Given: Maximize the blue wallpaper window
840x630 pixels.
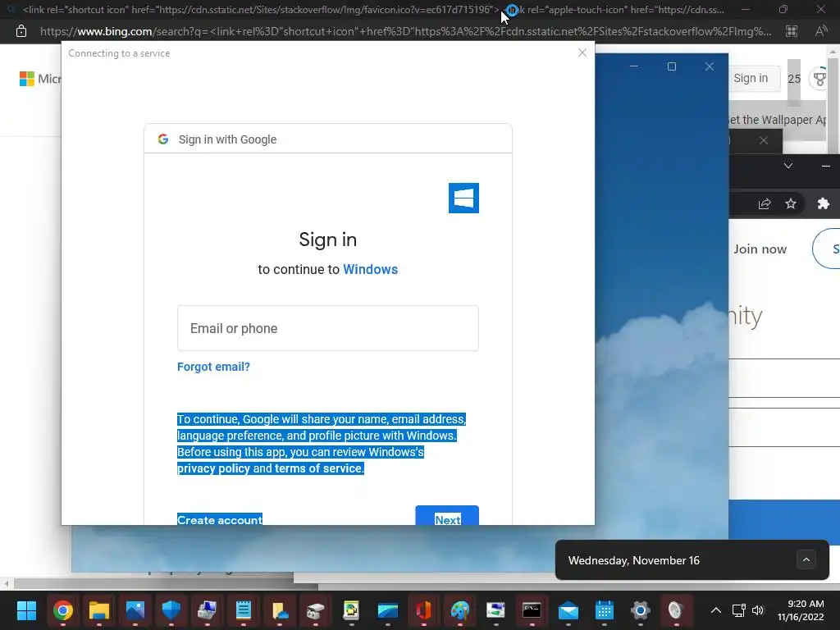Looking at the screenshot, I should [672, 66].
